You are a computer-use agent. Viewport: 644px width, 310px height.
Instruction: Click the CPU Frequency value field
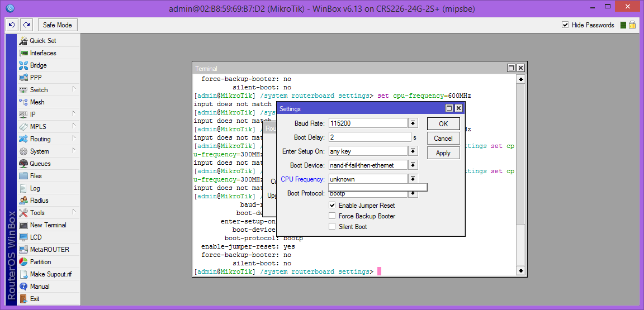pyautogui.click(x=368, y=179)
